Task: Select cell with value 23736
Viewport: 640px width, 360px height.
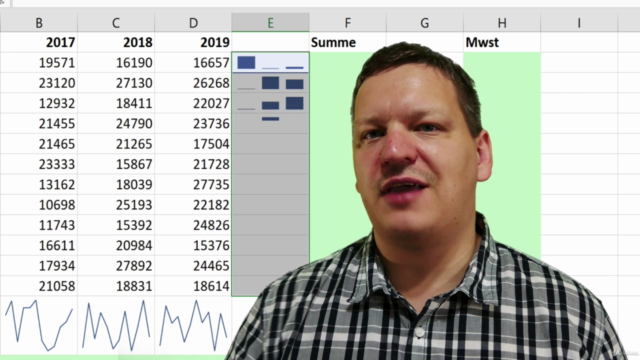Action: pyautogui.click(x=193, y=124)
